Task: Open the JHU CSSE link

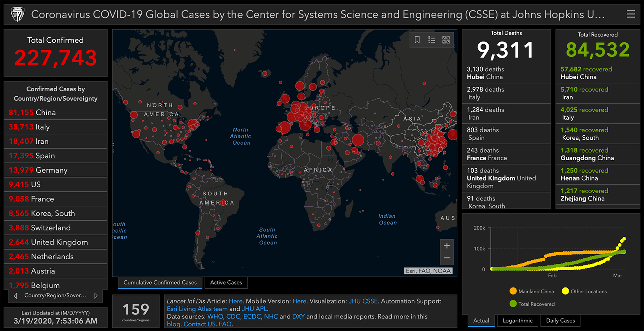Action: click(x=363, y=301)
